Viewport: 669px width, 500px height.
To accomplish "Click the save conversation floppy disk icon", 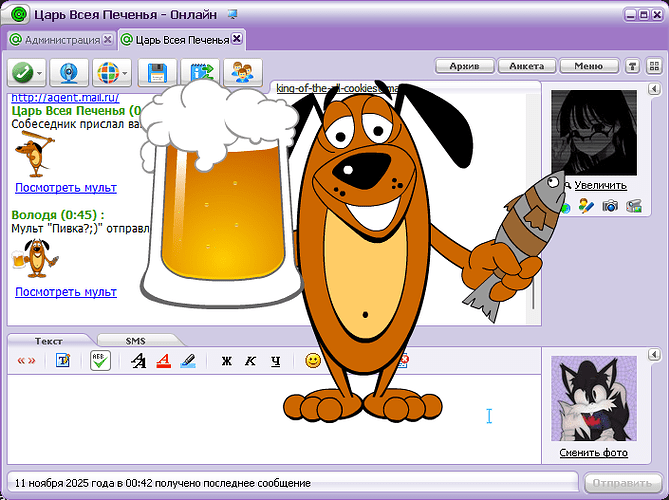I will tap(156, 73).
